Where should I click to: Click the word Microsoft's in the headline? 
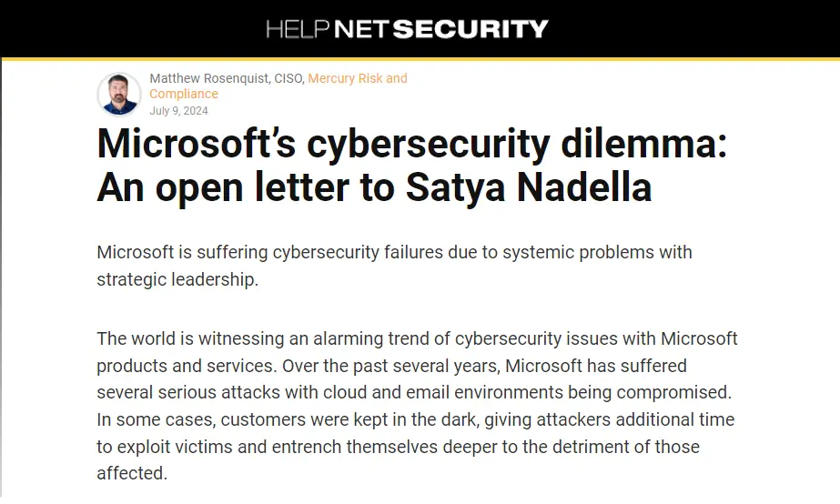196,144
